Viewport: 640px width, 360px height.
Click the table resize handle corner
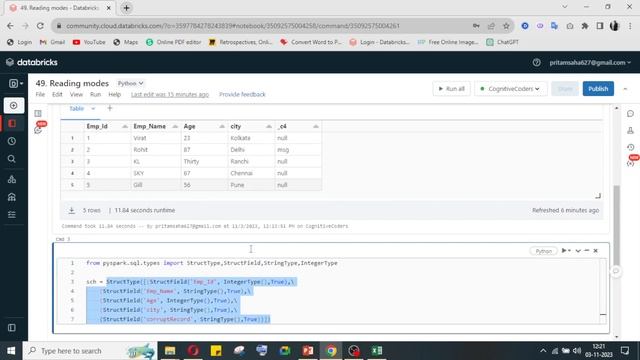[x=598, y=196]
